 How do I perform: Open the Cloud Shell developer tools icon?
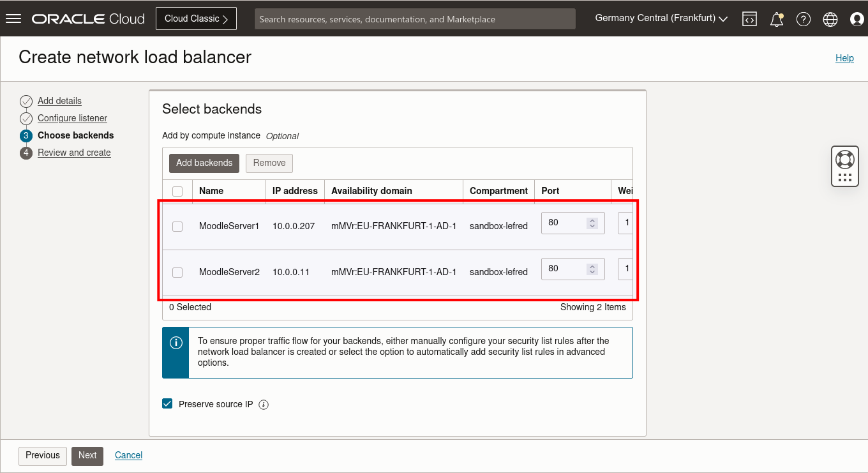coord(749,19)
